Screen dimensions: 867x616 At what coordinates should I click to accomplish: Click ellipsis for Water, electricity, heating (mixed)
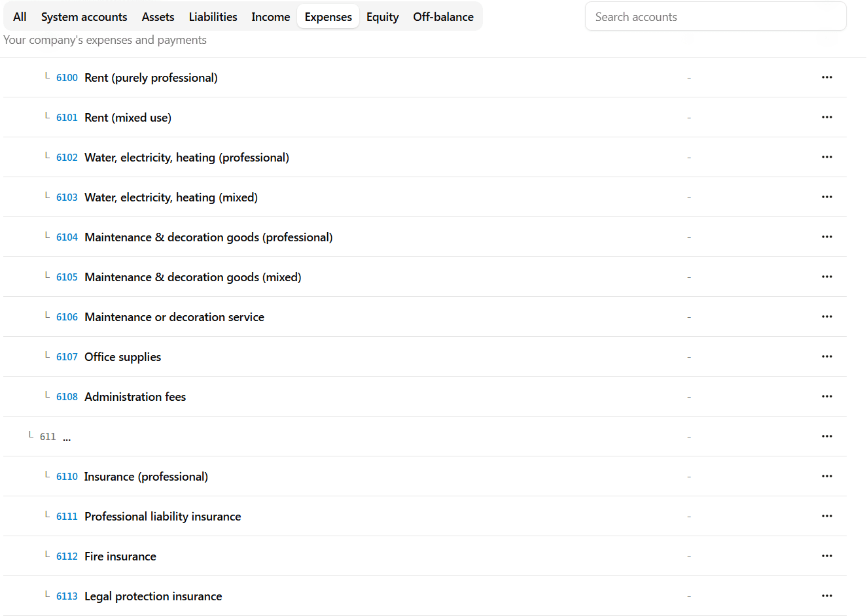pos(826,197)
